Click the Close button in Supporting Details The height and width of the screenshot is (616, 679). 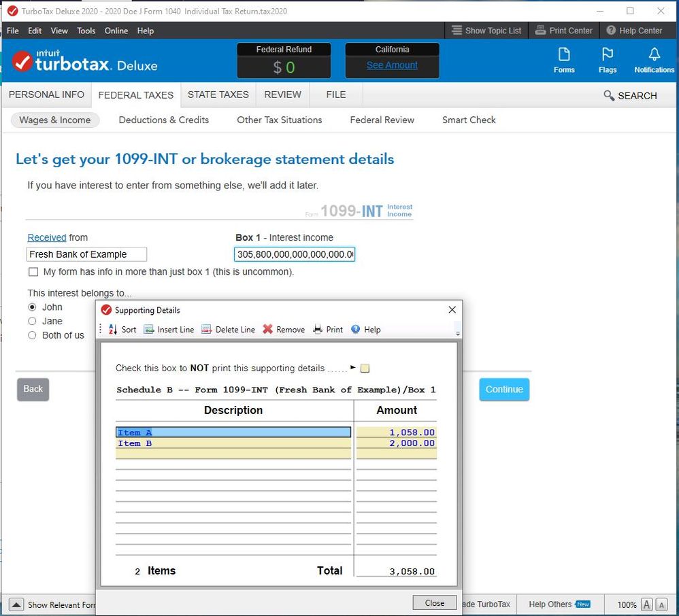[434, 602]
